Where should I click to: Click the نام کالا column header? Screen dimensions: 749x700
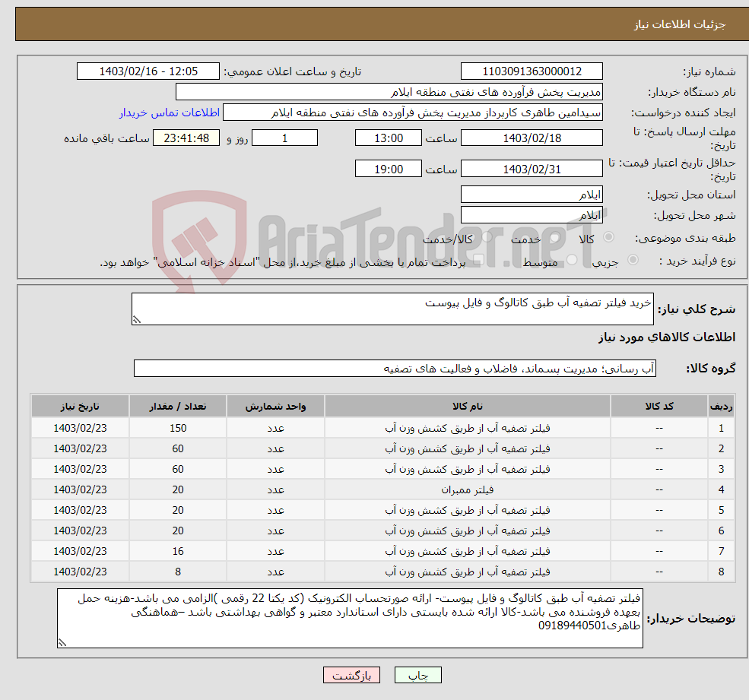tap(468, 406)
